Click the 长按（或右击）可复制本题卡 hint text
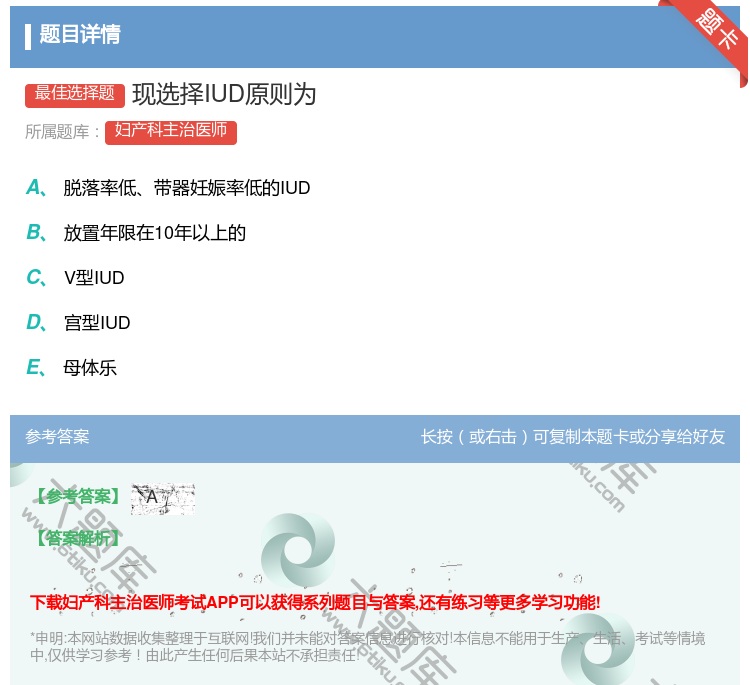Viewport: 750px width, 685px height. click(573, 437)
